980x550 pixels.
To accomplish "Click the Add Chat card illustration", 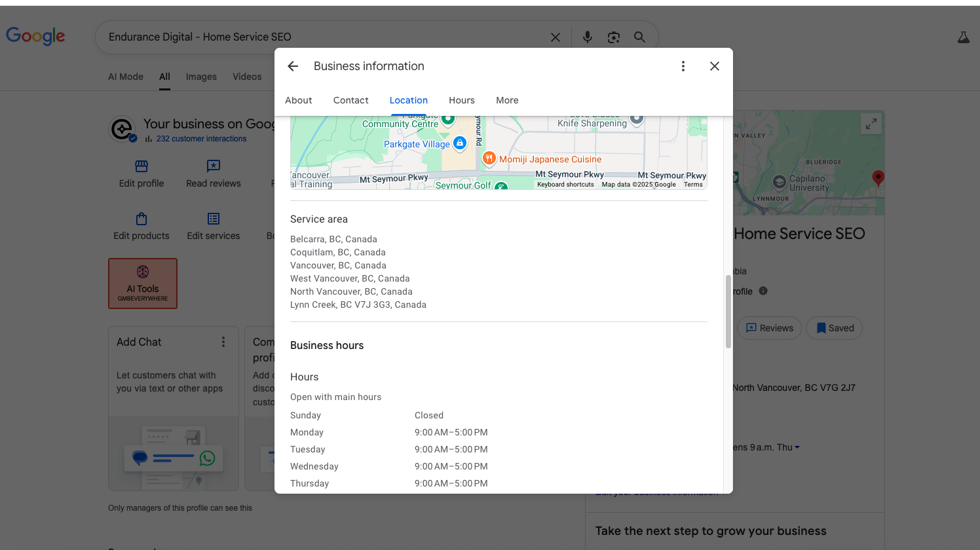I will coord(174,453).
